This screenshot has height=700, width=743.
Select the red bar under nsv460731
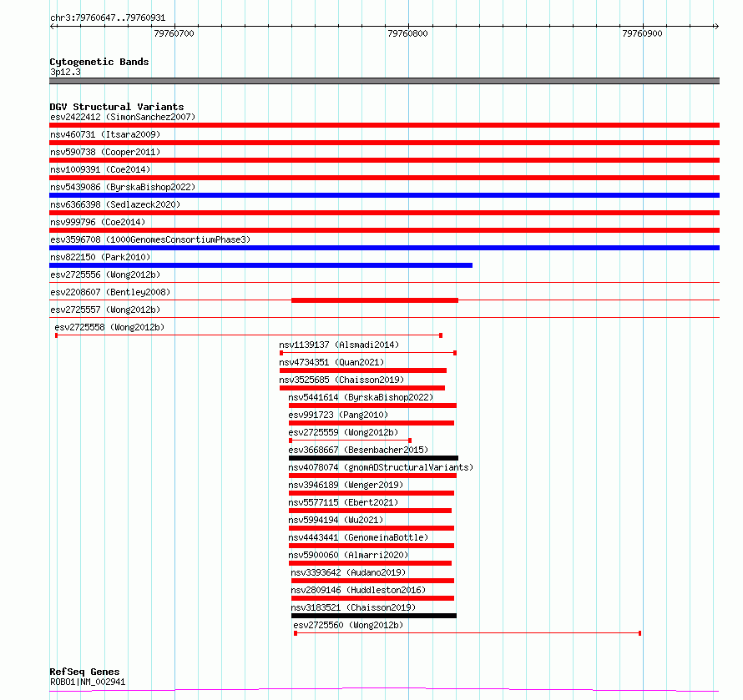pyautogui.click(x=384, y=143)
